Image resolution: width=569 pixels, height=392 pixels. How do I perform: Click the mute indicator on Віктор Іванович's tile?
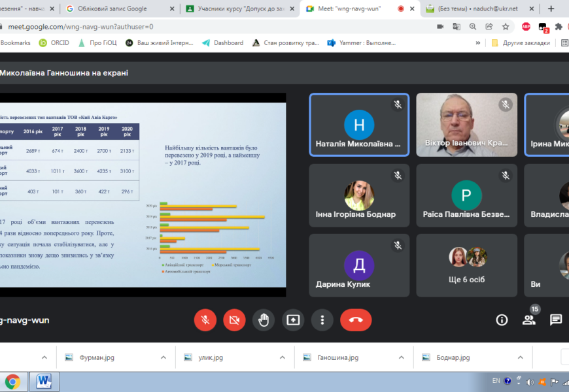[x=505, y=105]
